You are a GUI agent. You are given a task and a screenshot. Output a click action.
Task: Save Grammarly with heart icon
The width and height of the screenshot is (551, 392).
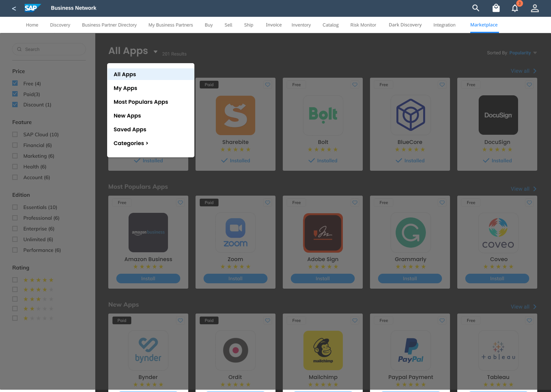pos(442,203)
